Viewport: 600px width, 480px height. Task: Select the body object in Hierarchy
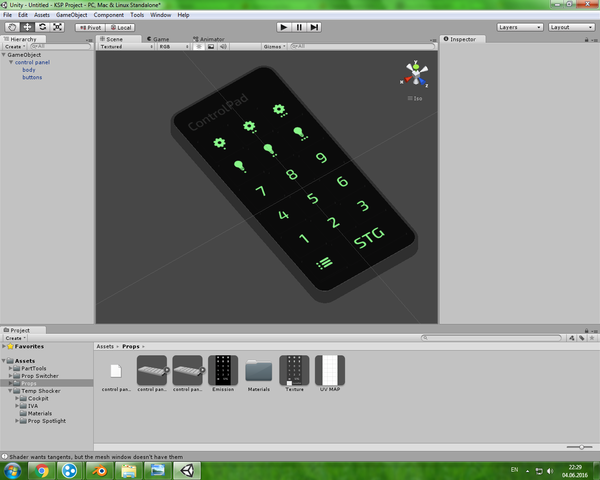point(29,70)
